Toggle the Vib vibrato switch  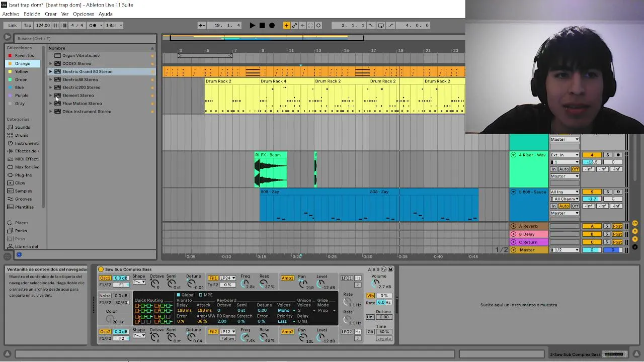point(371,296)
